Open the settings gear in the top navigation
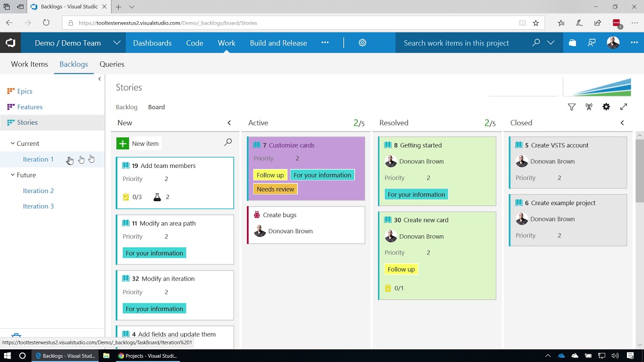This screenshot has width=644, height=362. (362, 43)
